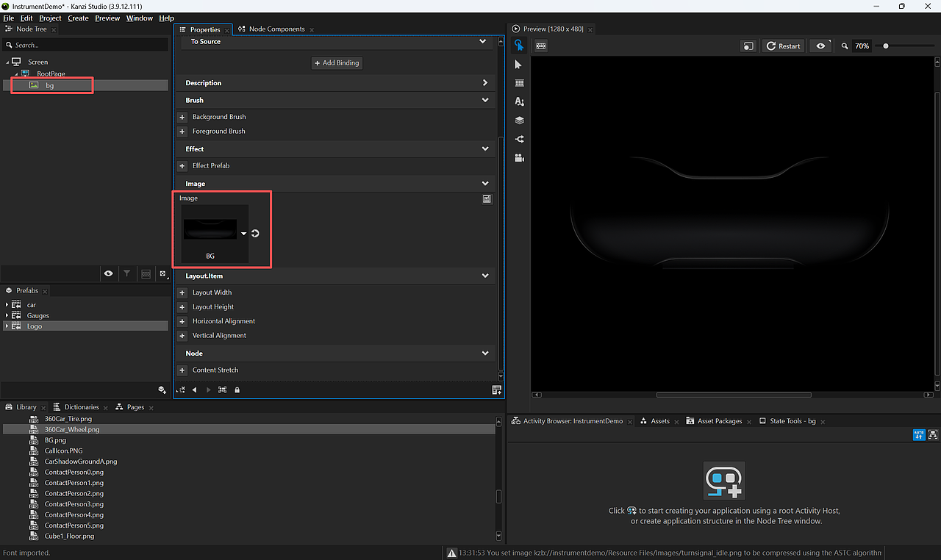Screen dimensions: 941x560
Task: Add the Vertical Alignment property
Action: click(x=182, y=336)
